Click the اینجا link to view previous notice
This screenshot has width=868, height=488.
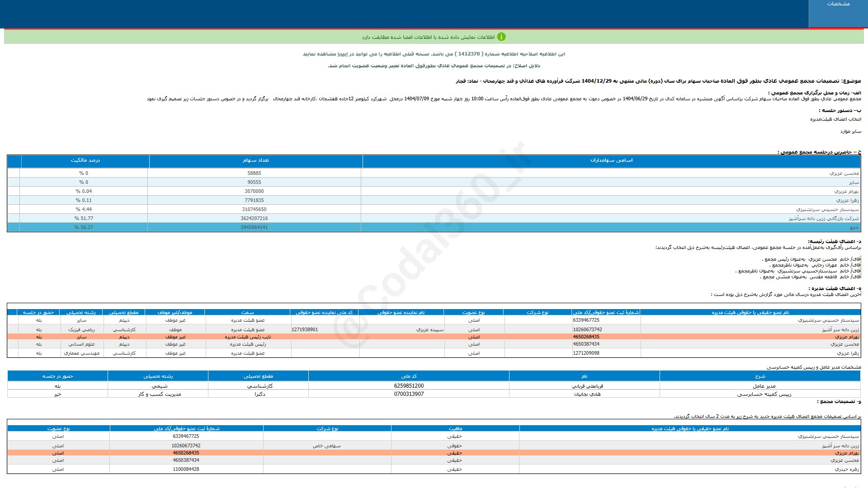click(342, 54)
